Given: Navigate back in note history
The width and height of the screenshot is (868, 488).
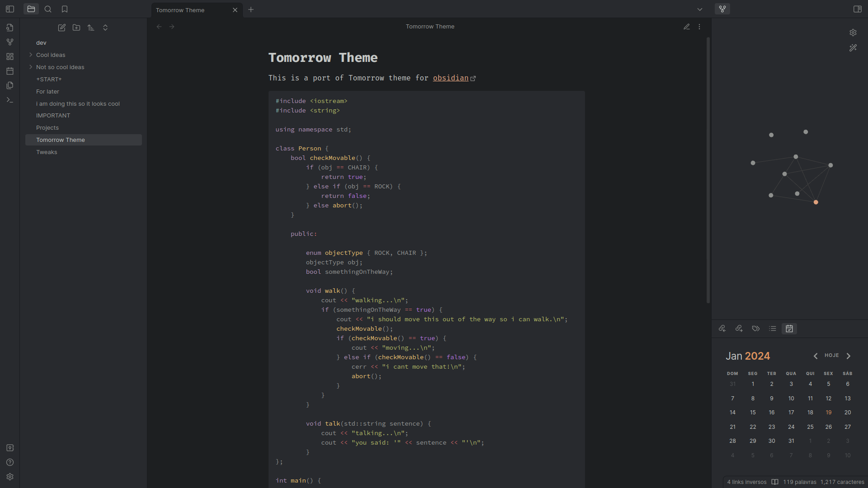Looking at the screenshot, I should [x=159, y=27].
